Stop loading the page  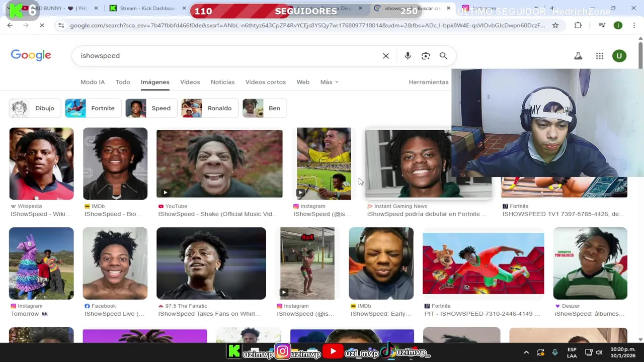coord(42,25)
